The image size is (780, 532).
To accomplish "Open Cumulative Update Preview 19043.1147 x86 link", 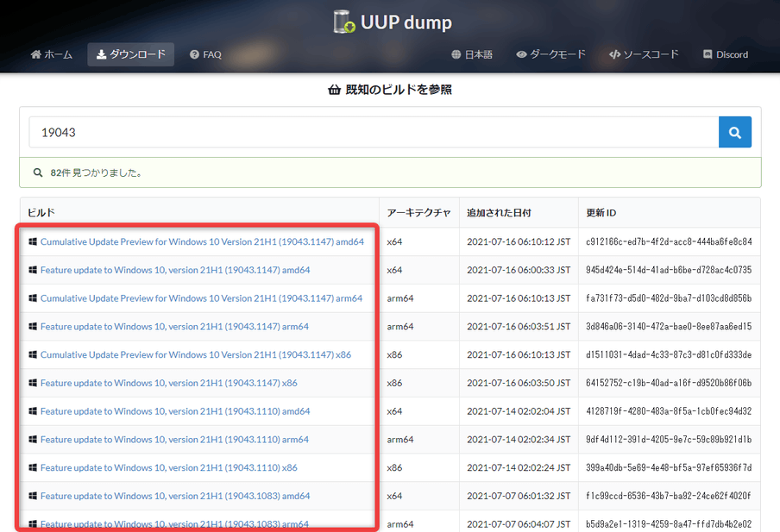I will click(x=196, y=354).
